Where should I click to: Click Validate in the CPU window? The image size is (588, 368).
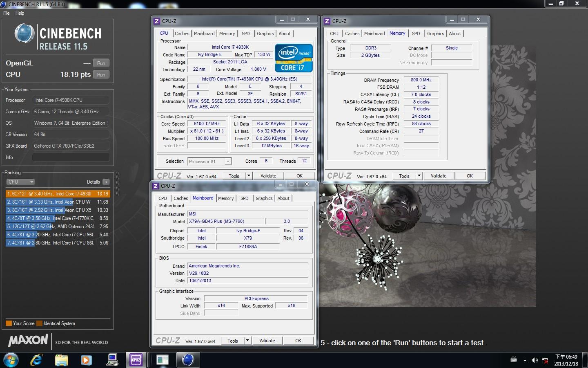[268, 176]
